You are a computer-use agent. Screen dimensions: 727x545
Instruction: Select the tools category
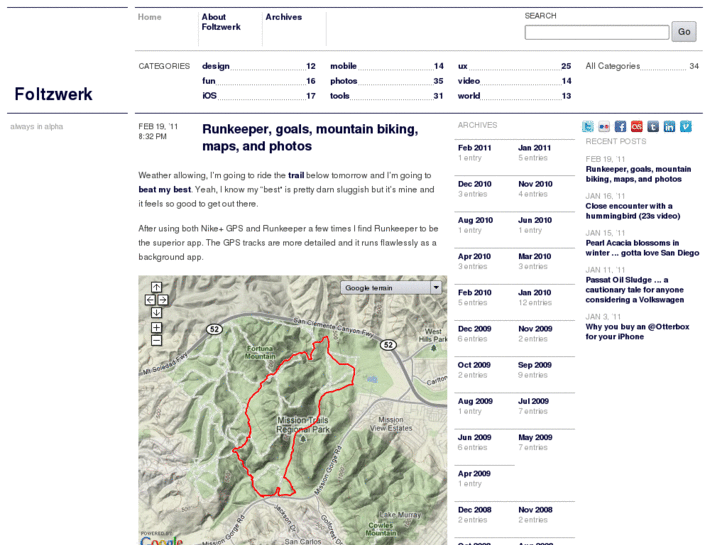339,96
